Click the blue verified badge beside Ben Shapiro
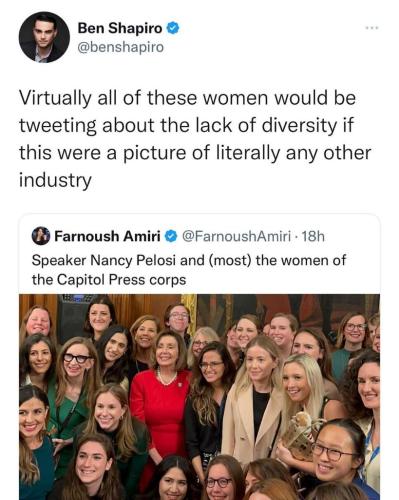The image size is (399, 500). [173, 29]
